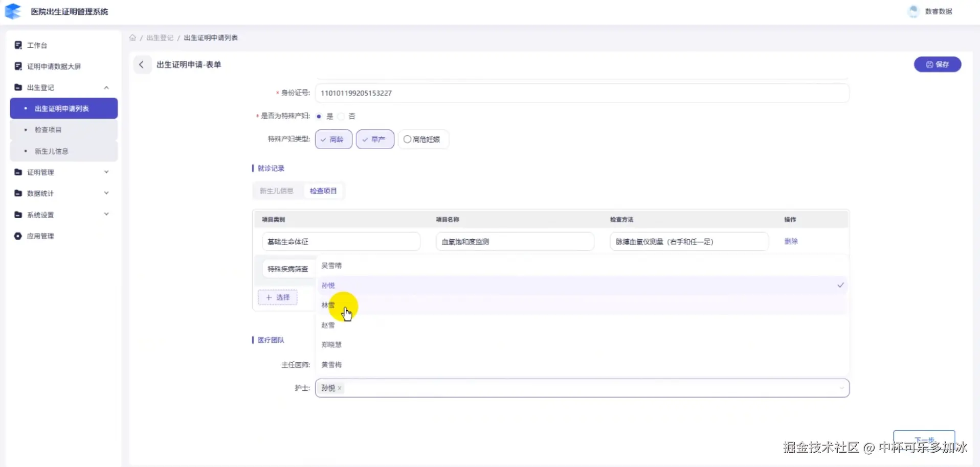Switch to the 新生儿信息 tab
Image resolution: width=980 pixels, height=467 pixels.
click(276, 191)
